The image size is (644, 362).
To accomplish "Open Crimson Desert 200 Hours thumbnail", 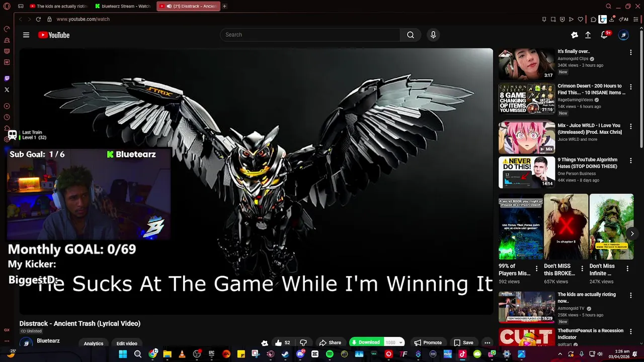I will (x=527, y=99).
